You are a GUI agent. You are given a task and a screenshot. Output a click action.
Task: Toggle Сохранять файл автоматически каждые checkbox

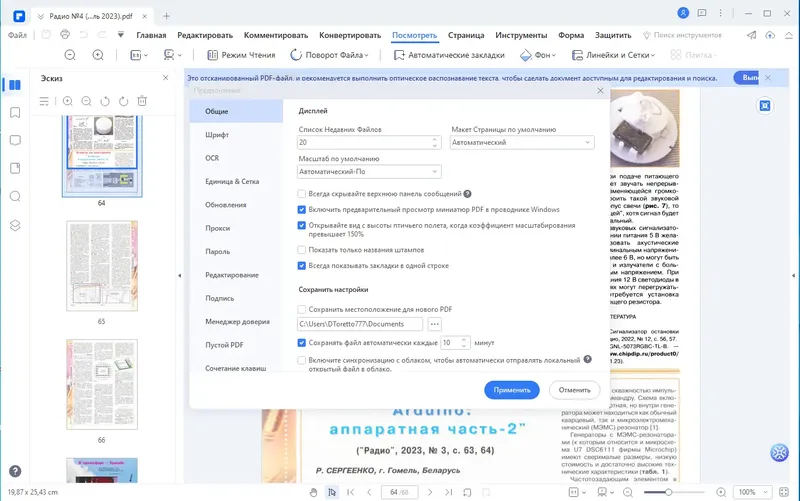(x=302, y=343)
